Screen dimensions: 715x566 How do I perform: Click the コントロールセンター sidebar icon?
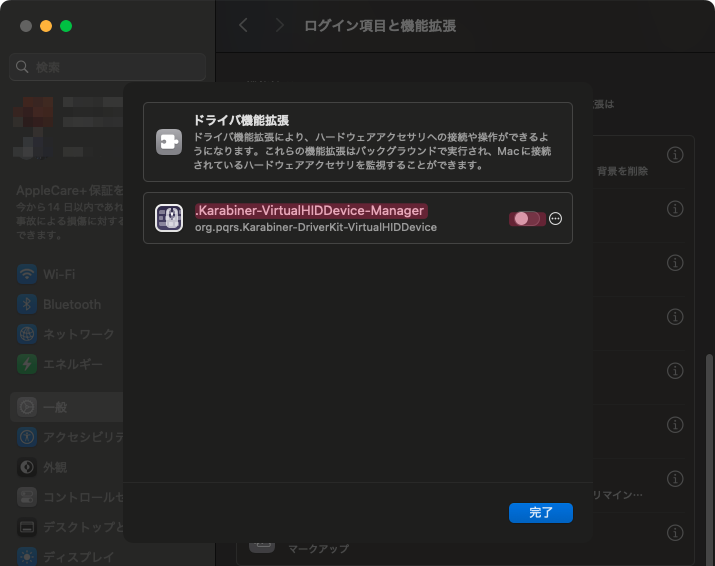tap(27, 497)
